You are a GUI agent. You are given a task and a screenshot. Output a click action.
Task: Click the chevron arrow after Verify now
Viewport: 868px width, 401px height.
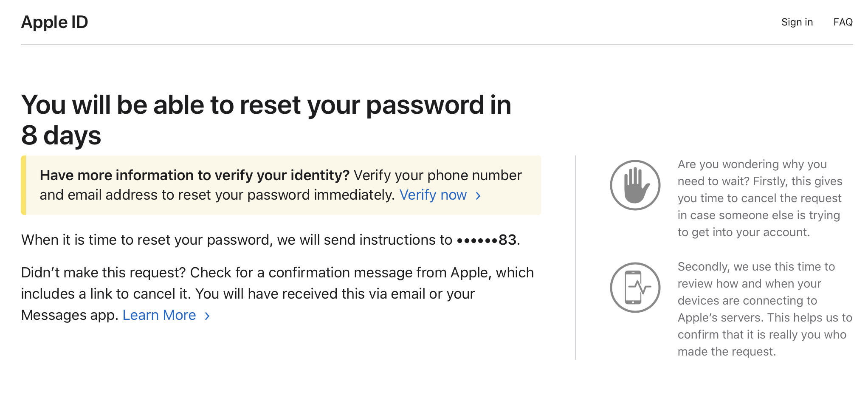[478, 195]
